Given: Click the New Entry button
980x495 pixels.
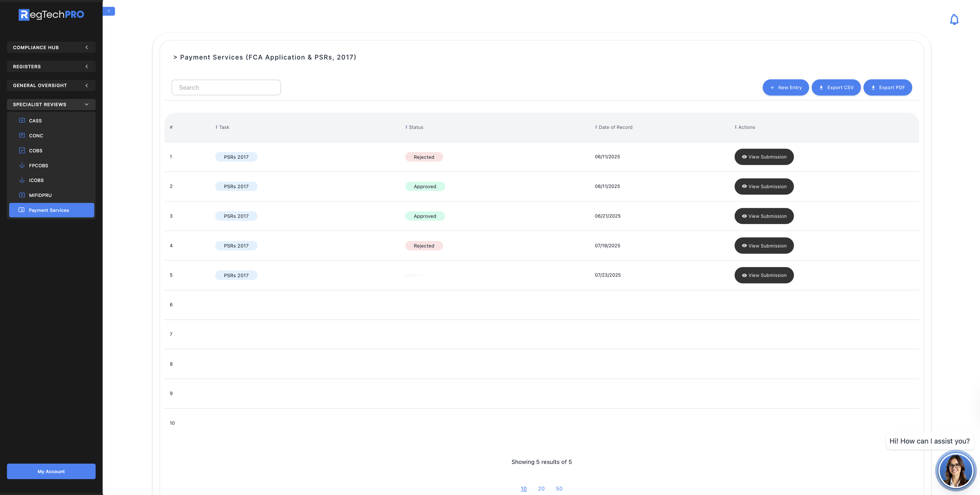Looking at the screenshot, I should (x=785, y=87).
